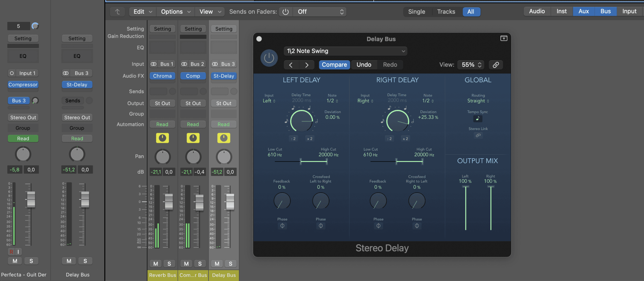Image resolution: width=644 pixels, height=281 pixels.
Task: Enable Tempo Sync note icon in Global
Action: point(478,119)
